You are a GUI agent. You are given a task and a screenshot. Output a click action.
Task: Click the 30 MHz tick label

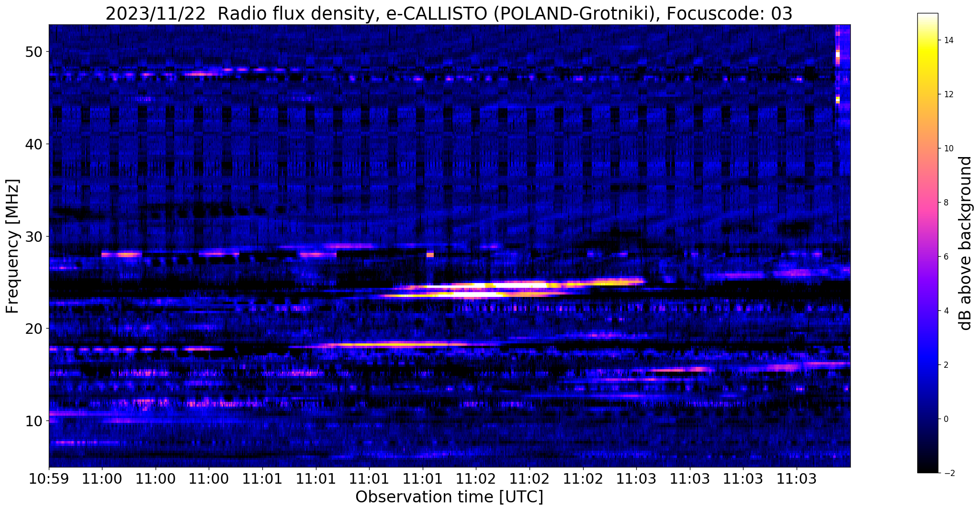(x=34, y=236)
